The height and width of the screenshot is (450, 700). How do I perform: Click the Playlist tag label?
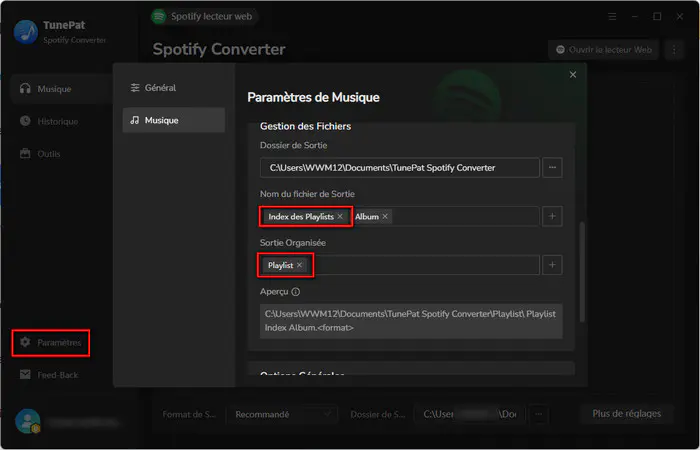281,265
